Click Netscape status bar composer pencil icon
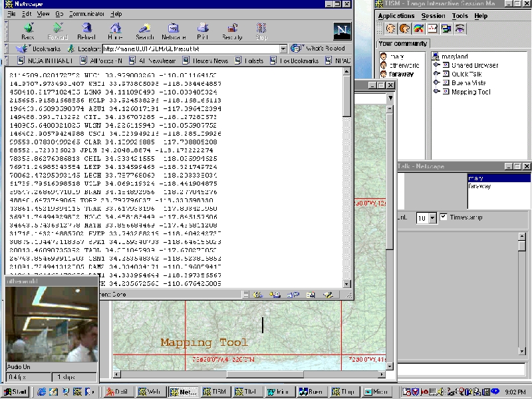 (x=328, y=295)
